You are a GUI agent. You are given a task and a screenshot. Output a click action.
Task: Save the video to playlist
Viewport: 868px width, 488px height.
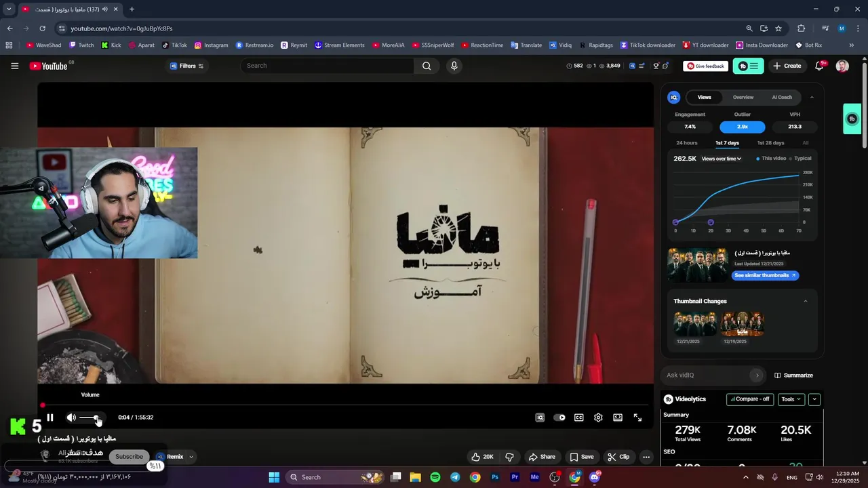pyautogui.click(x=582, y=457)
